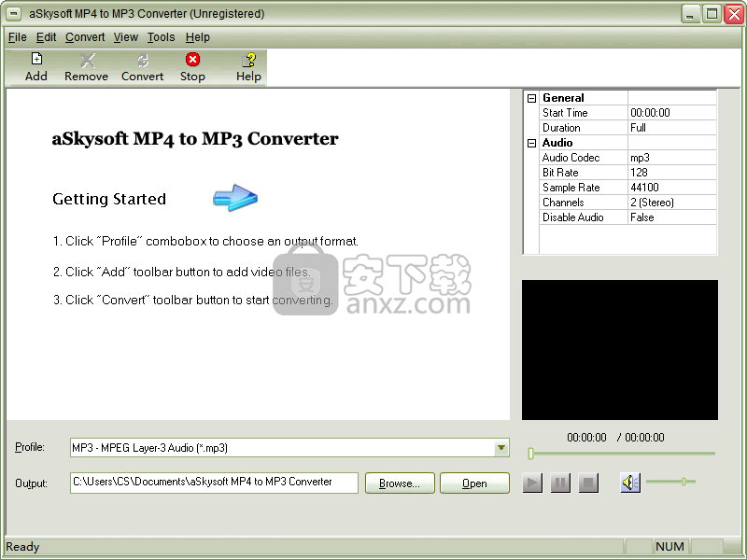This screenshot has width=747, height=560.
Task: Click the Disable Audio property label
Action: point(572,217)
